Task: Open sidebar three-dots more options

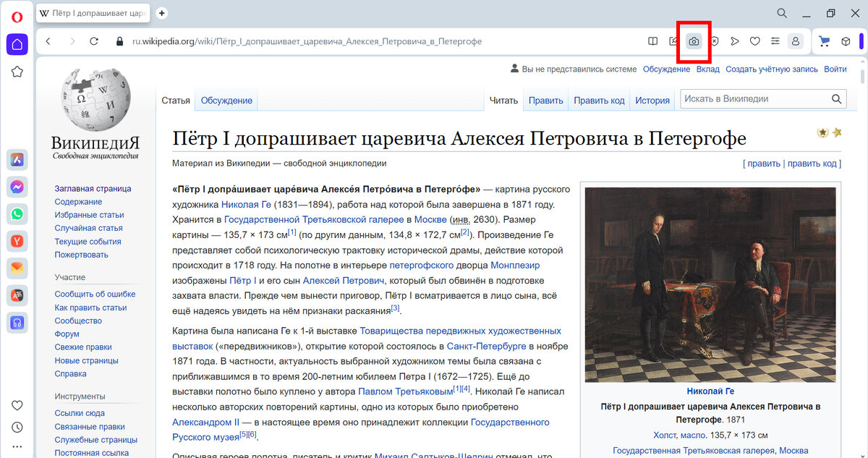Action: click(x=17, y=447)
